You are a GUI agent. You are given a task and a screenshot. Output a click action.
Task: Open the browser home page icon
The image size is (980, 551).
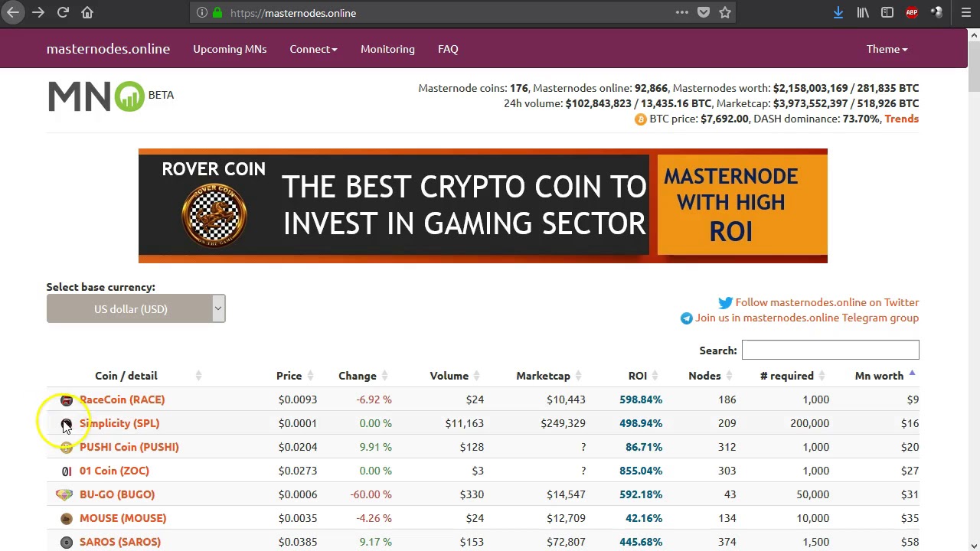click(x=87, y=12)
